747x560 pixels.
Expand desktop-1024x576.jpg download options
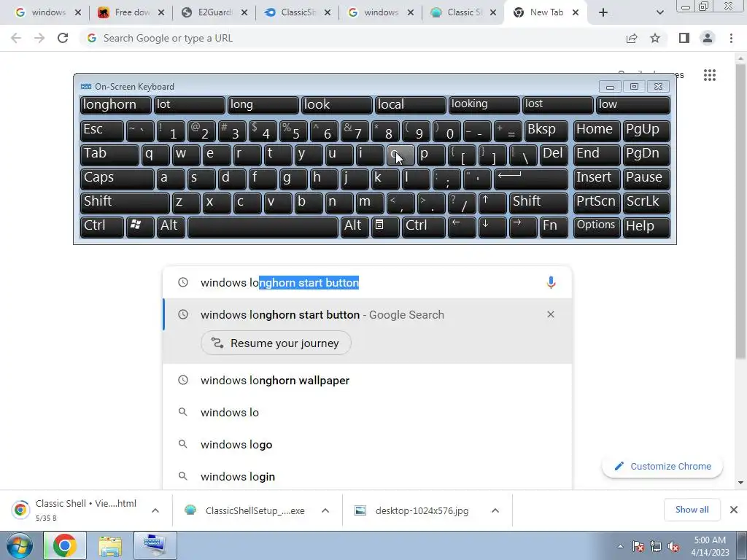[495, 510]
